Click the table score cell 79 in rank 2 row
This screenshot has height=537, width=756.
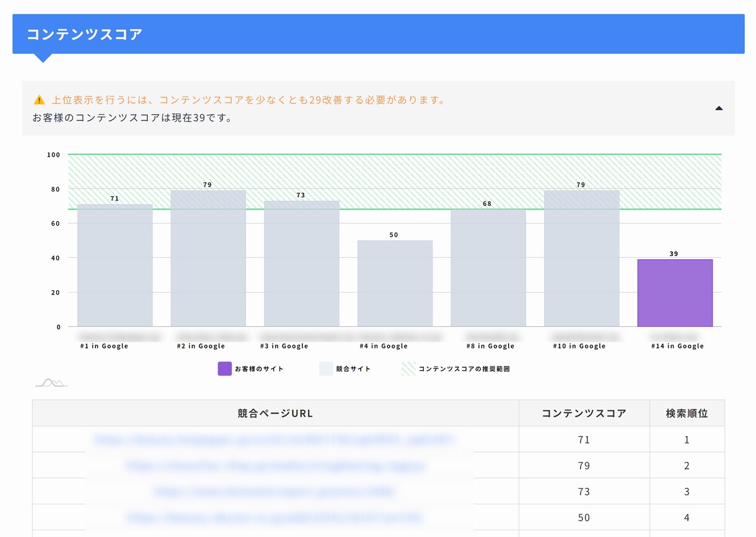pyautogui.click(x=584, y=466)
